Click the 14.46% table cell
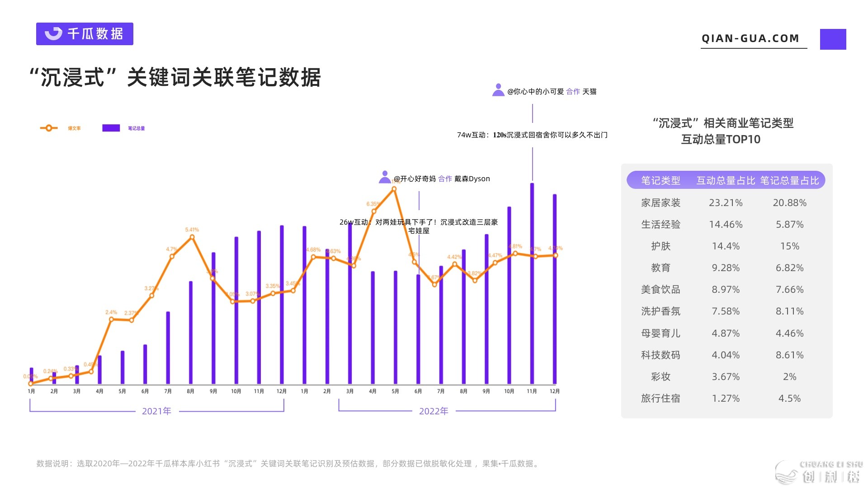The width and height of the screenshot is (868, 488). pyautogui.click(x=726, y=225)
